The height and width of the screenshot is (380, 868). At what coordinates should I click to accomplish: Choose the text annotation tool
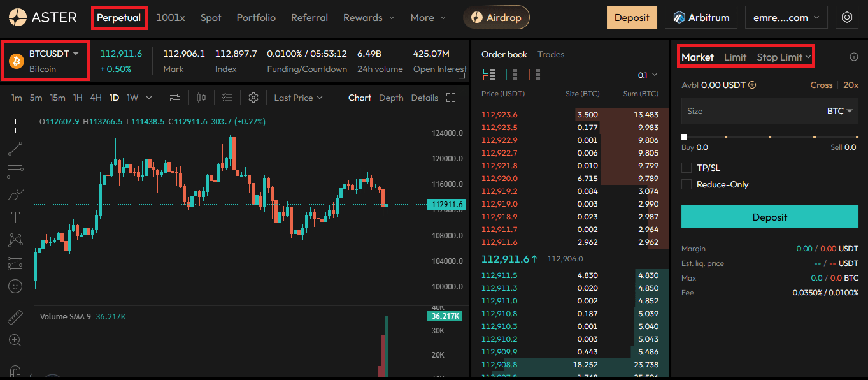tap(16, 217)
